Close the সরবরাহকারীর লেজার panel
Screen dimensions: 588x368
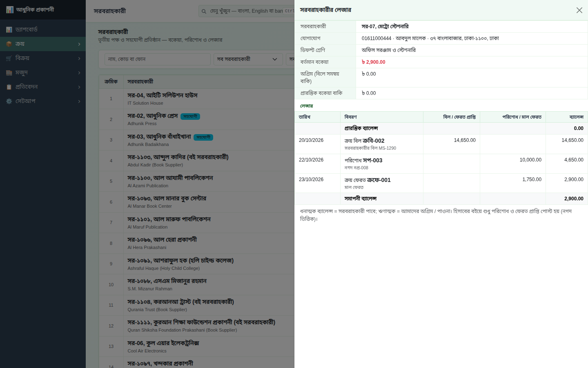pos(579,10)
